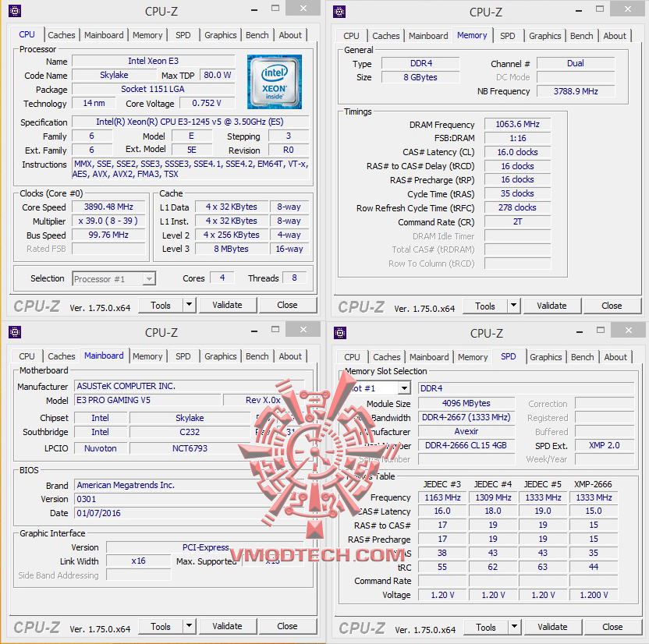This screenshot has height=644, width=649.
Task: Click Validate button in Memory window
Action: 551,306
